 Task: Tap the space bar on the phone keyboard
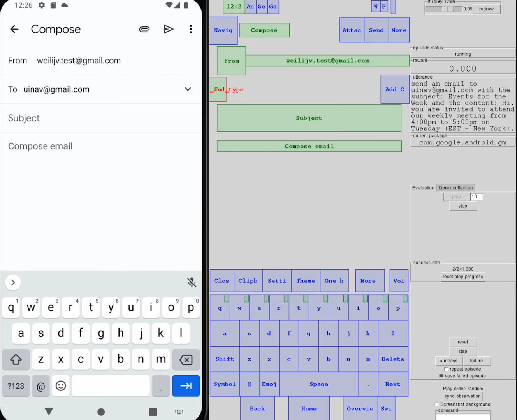pyautogui.click(x=111, y=386)
